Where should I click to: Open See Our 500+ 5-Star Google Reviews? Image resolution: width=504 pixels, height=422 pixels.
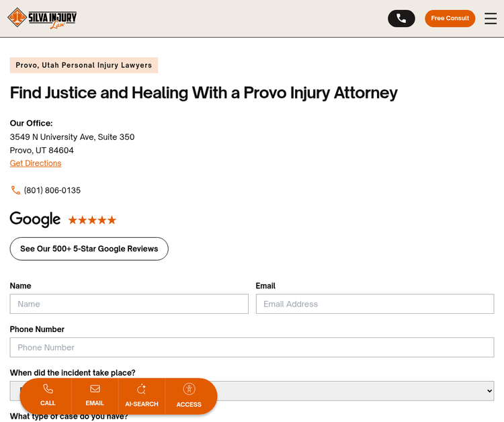pyautogui.click(x=89, y=249)
